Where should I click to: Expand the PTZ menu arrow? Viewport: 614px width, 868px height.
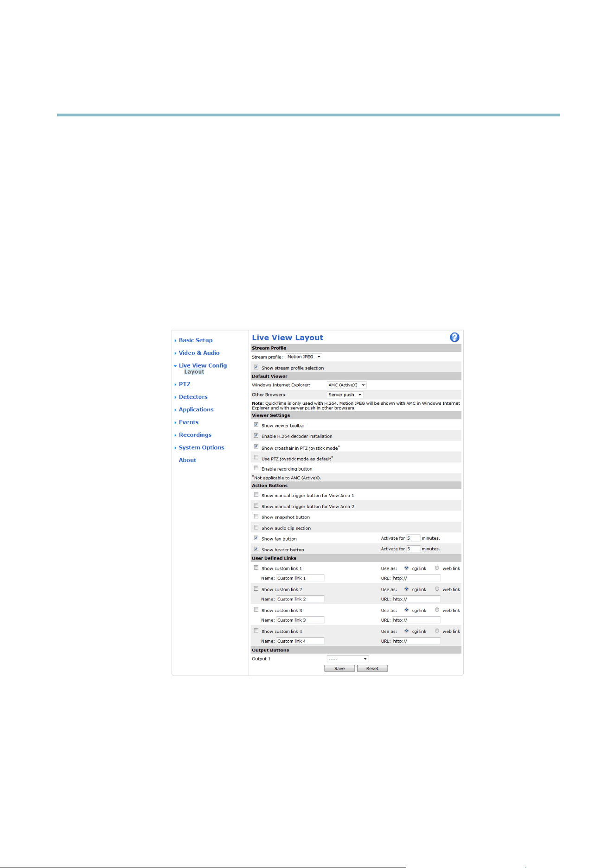pos(175,384)
